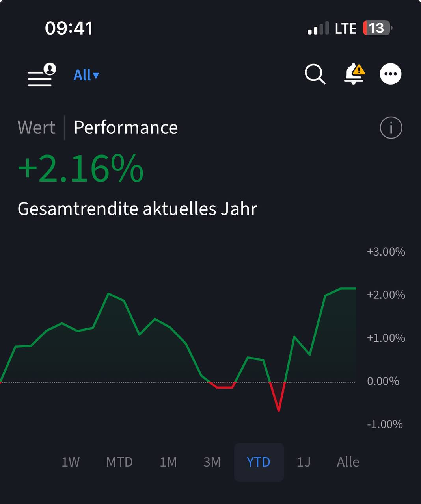Tap the cellular signal bars icon
This screenshot has width=421, height=504.
coord(318,29)
